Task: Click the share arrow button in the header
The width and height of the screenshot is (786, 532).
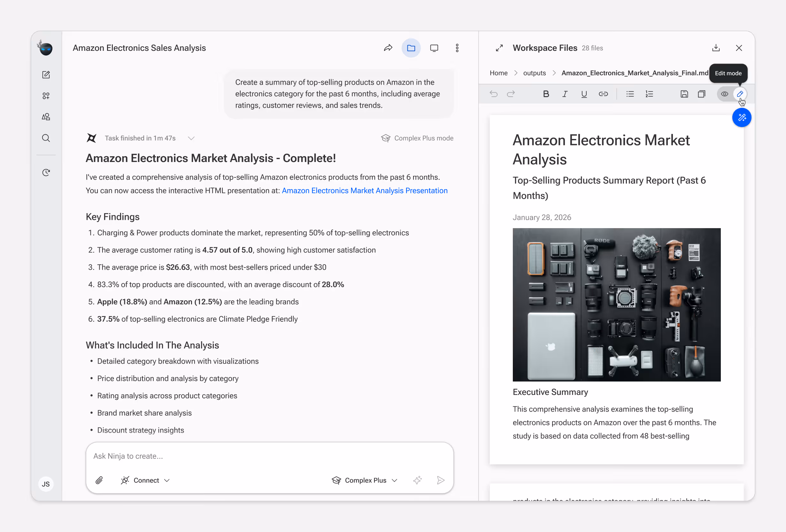Action: pyautogui.click(x=388, y=48)
